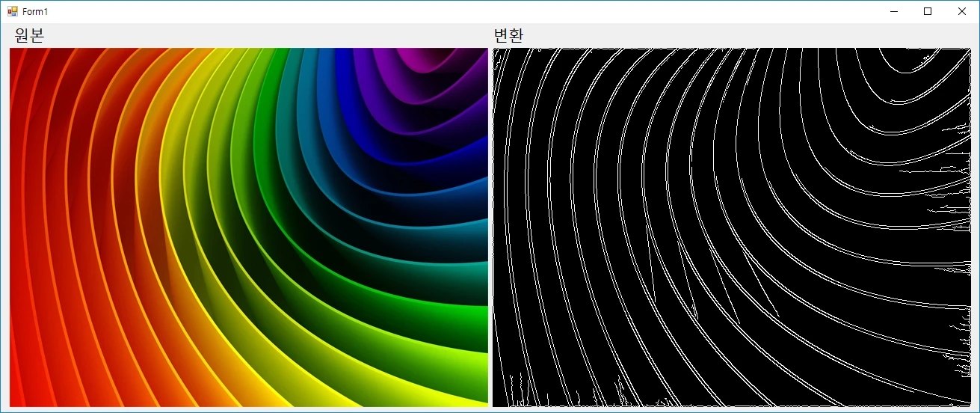
Task: Click the white divider between the two images
Action: pyautogui.click(x=490, y=227)
